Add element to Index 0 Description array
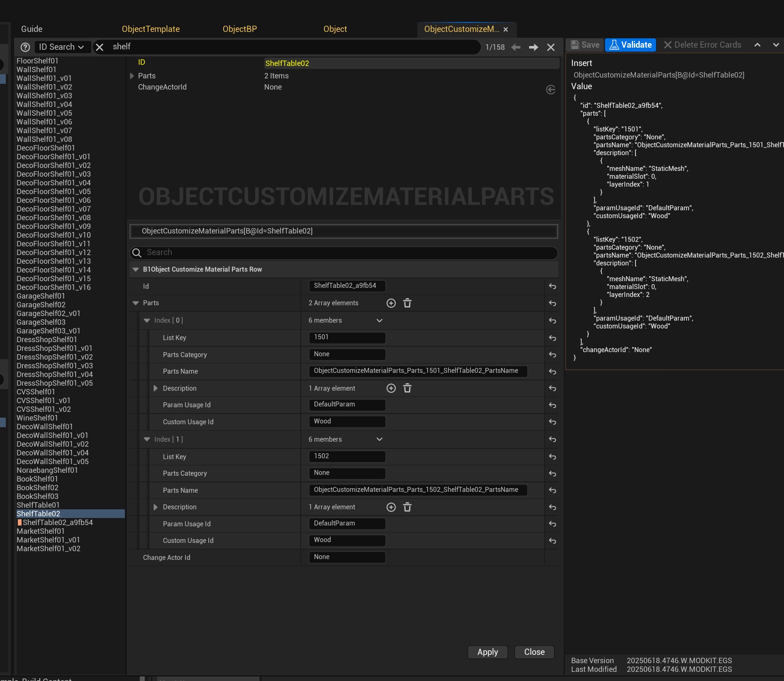Viewport: 784px width, 681px height. pos(391,388)
